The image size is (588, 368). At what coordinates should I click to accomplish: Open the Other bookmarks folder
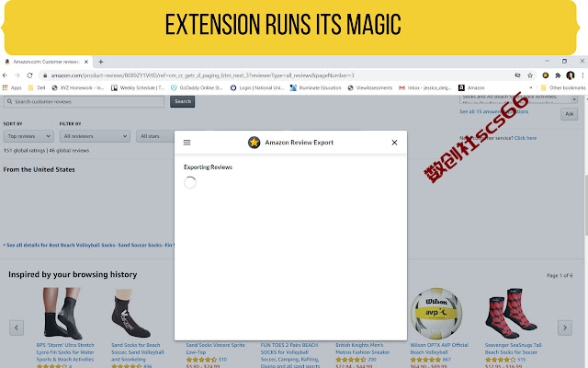(x=563, y=88)
